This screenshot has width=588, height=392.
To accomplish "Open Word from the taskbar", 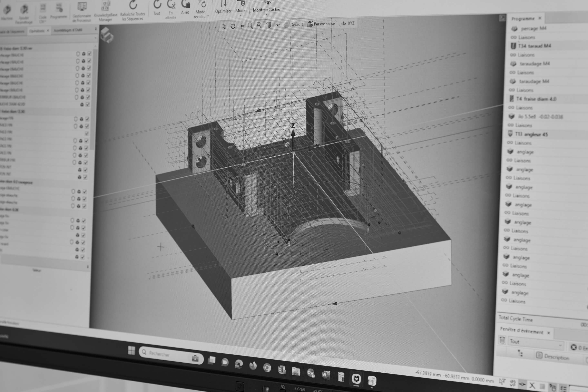I will tap(326, 375).
